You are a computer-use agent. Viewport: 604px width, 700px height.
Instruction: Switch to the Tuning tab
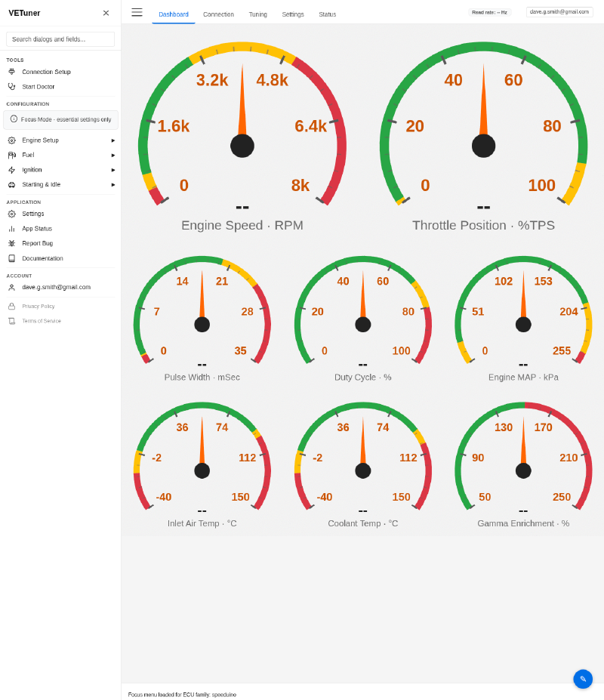pos(257,14)
